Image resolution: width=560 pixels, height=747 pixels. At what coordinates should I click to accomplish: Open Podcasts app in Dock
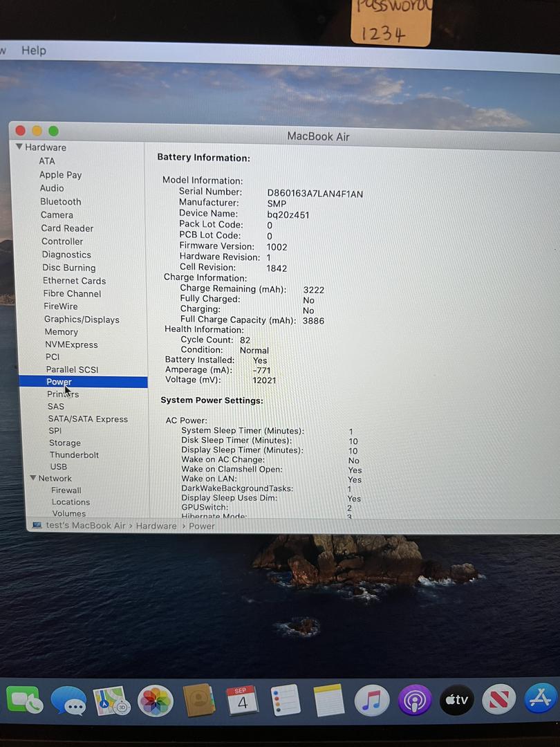coord(415,700)
